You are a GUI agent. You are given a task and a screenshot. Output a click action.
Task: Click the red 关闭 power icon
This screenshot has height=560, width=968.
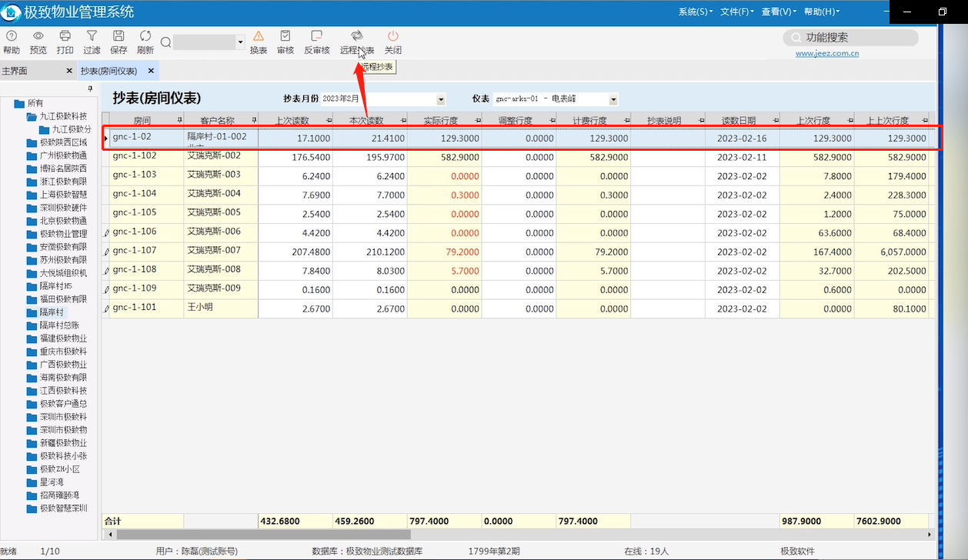point(393,36)
